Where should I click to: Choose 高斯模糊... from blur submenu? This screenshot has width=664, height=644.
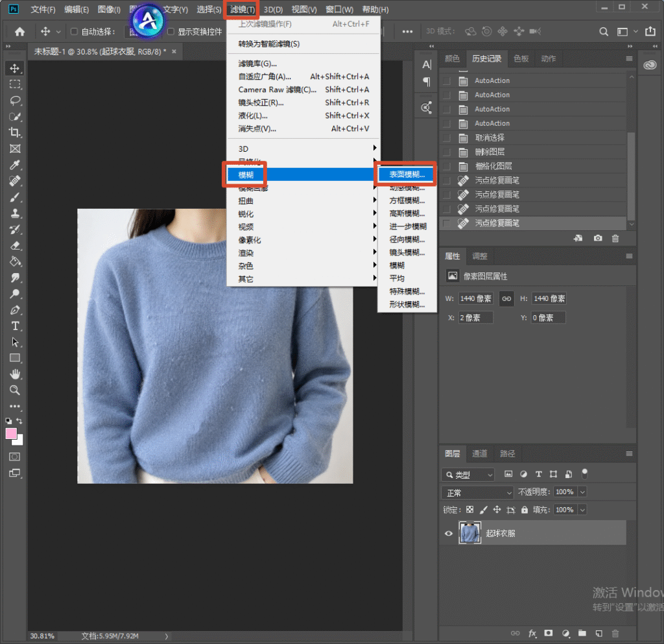pyautogui.click(x=407, y=213)
